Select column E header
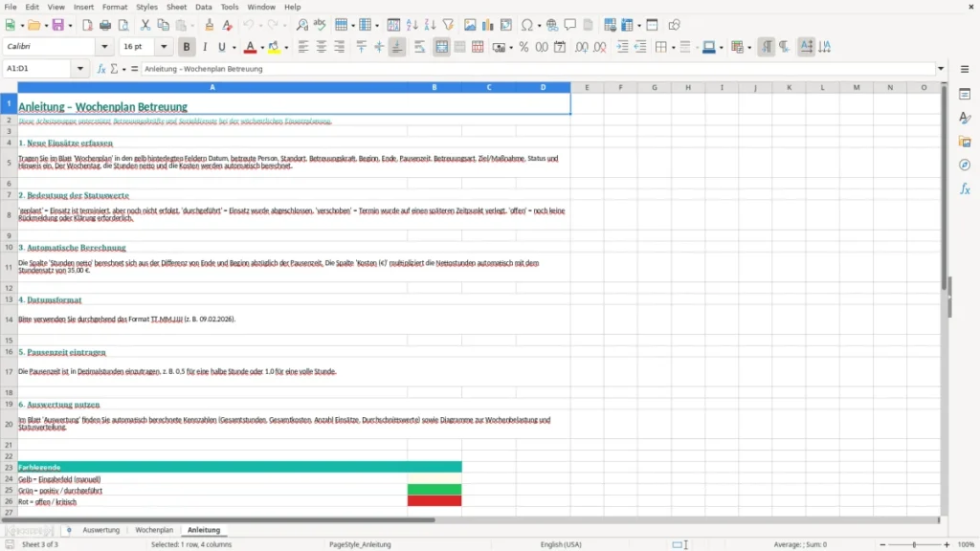Viewport: 980px width, 551px height. point(587,87)
